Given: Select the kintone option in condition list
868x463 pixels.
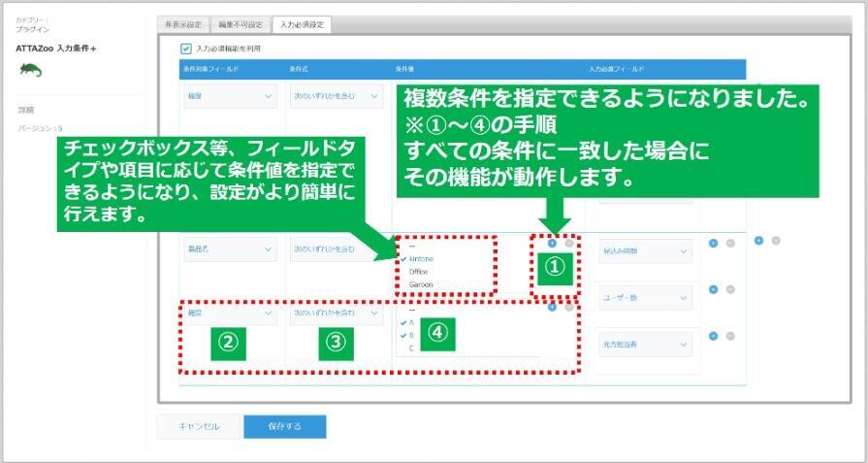Looking at the screenshot, I should [x=421, y=259].
